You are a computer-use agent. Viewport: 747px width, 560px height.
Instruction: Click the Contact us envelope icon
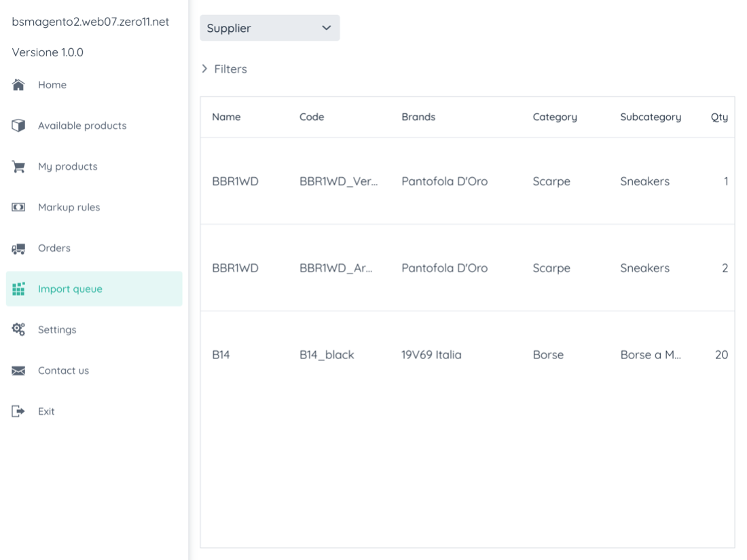[x=19, y=371]
